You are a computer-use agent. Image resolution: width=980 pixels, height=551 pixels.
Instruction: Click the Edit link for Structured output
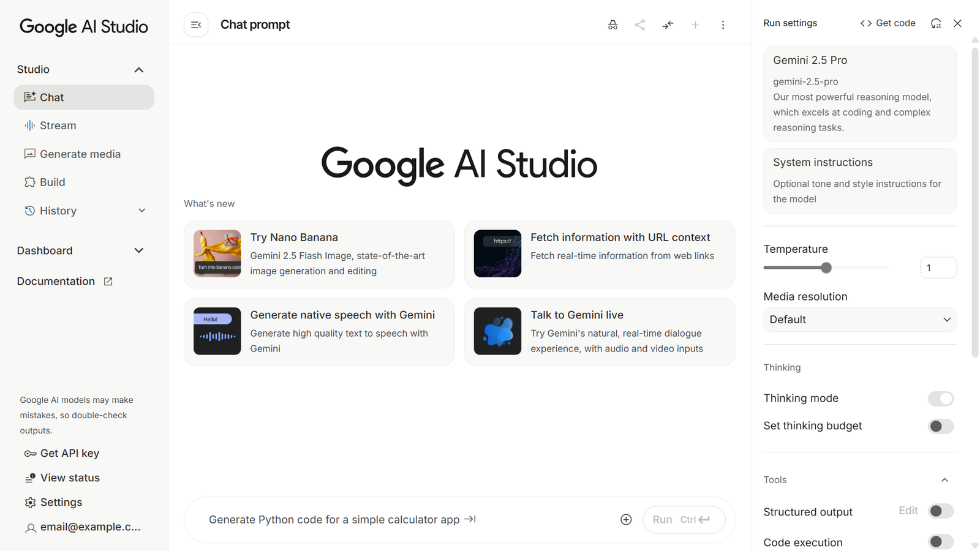click(908, 511)
